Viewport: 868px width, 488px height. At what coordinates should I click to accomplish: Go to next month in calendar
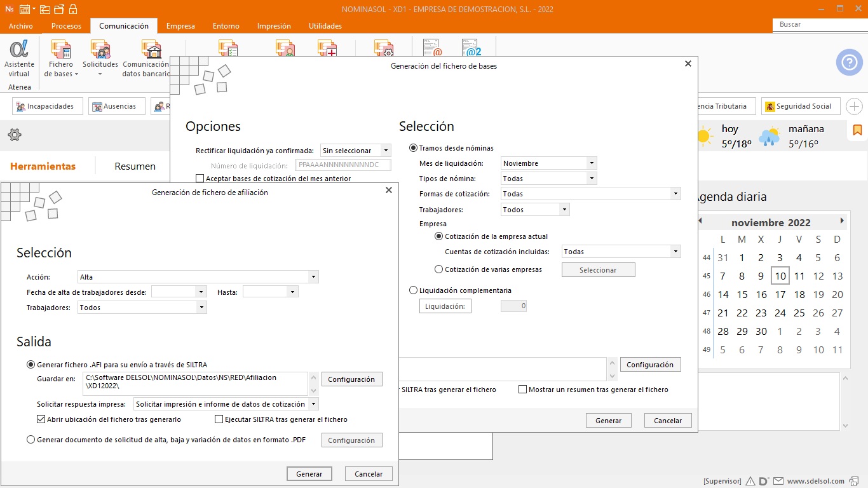click(842, 221)
